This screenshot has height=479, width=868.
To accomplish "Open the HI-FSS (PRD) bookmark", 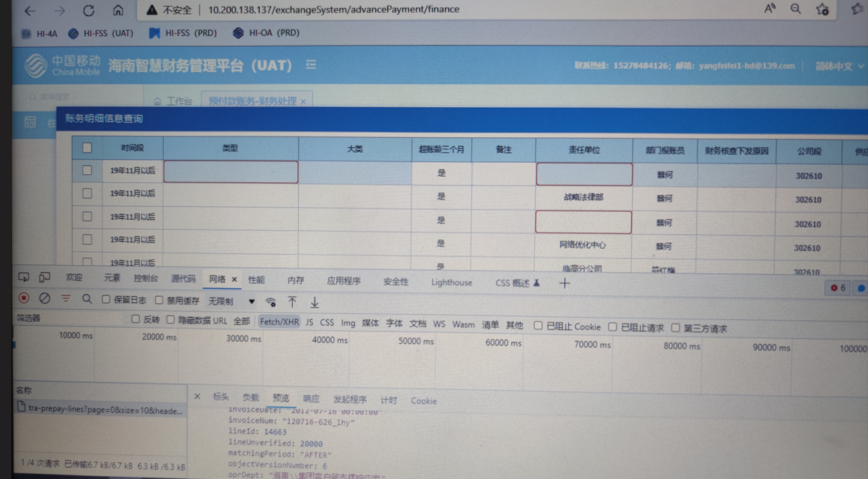I will pyautogui.click(x=183, y=33).
